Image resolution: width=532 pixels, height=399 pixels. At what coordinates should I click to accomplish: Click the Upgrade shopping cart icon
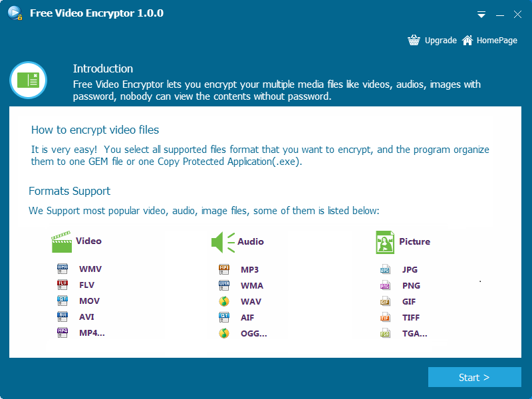click(414, 40)
